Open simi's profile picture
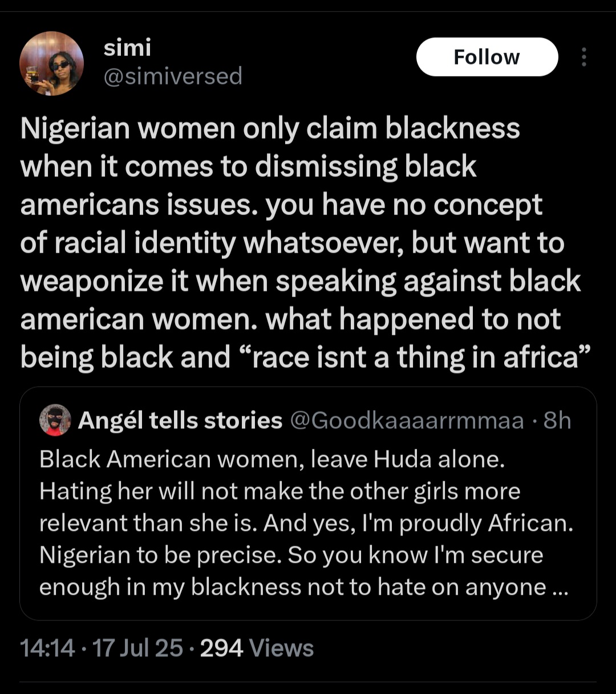The width and height of the screenshot is (616, 694). click(52, 63)
